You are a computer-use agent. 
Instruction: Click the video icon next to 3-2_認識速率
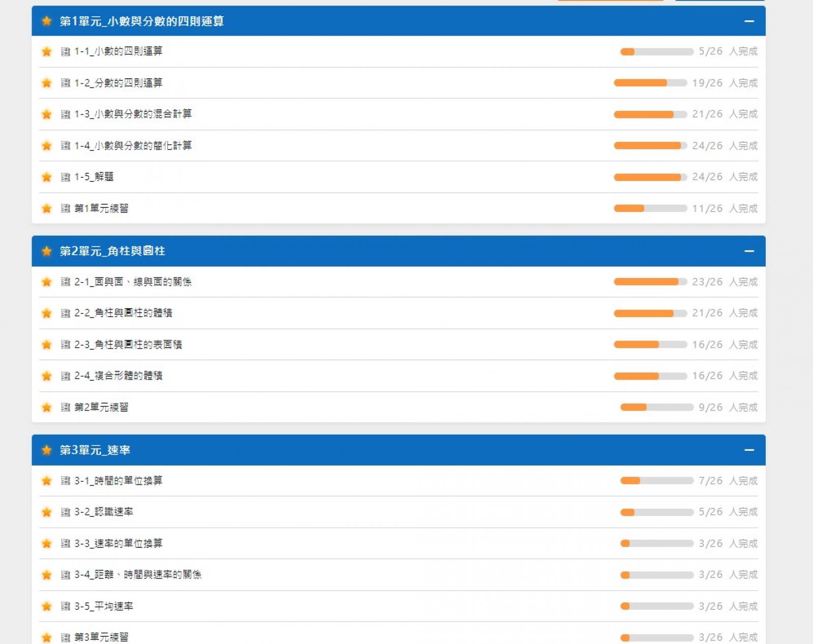pos(65,512)
